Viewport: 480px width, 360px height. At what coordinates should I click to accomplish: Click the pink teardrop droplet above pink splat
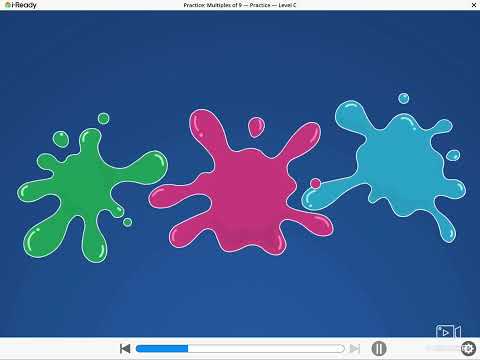[256, 127]
